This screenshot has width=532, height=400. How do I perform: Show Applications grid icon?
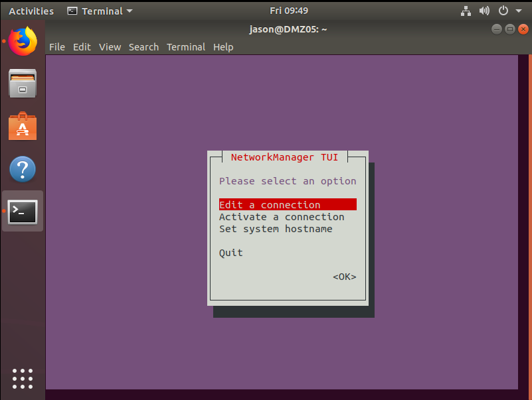23,379
